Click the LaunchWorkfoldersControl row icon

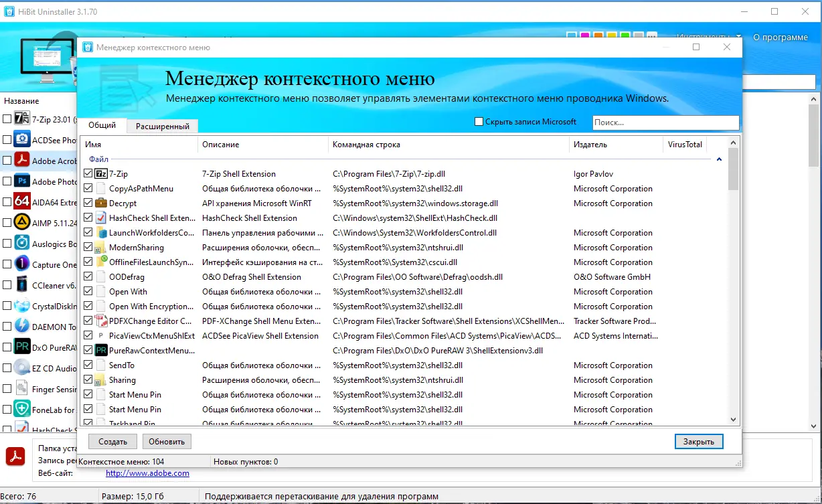coord(101,233)
